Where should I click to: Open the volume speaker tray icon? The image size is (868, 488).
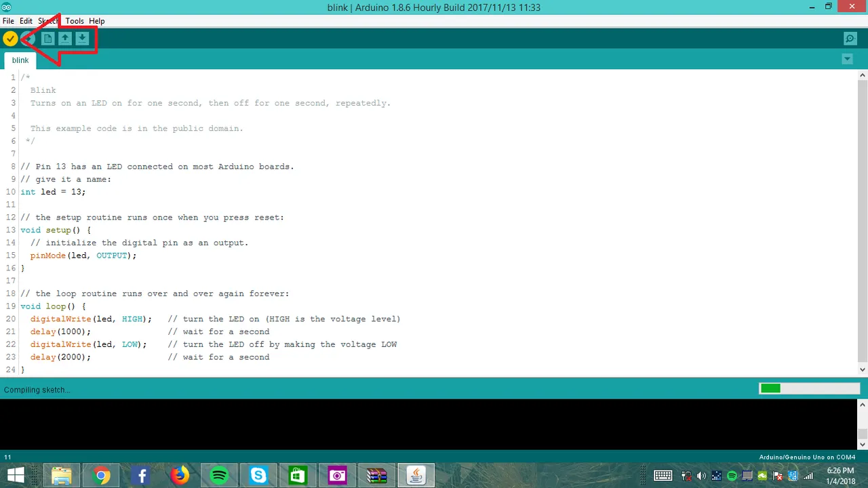pyautogui.click(x=701, y=476)
